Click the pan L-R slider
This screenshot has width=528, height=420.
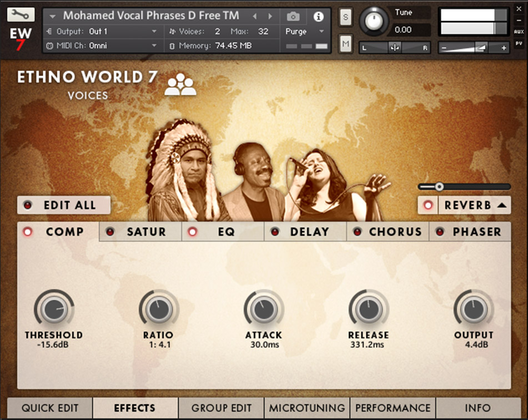[395, 48]
